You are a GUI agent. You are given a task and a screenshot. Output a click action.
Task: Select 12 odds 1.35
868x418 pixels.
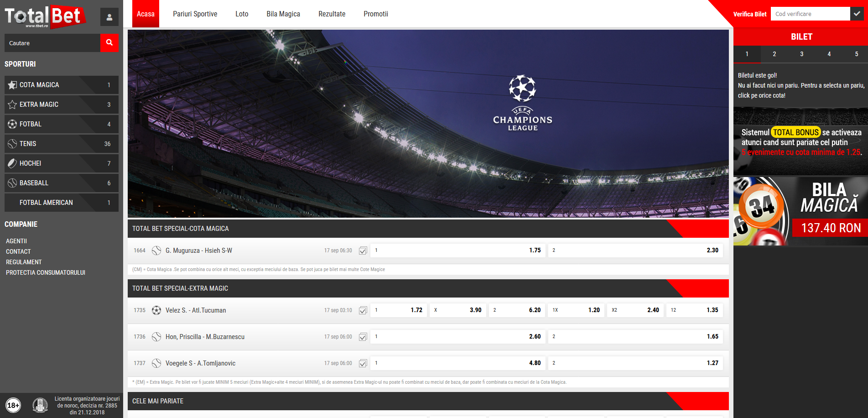pyautogui.click(x=695, y=310)
